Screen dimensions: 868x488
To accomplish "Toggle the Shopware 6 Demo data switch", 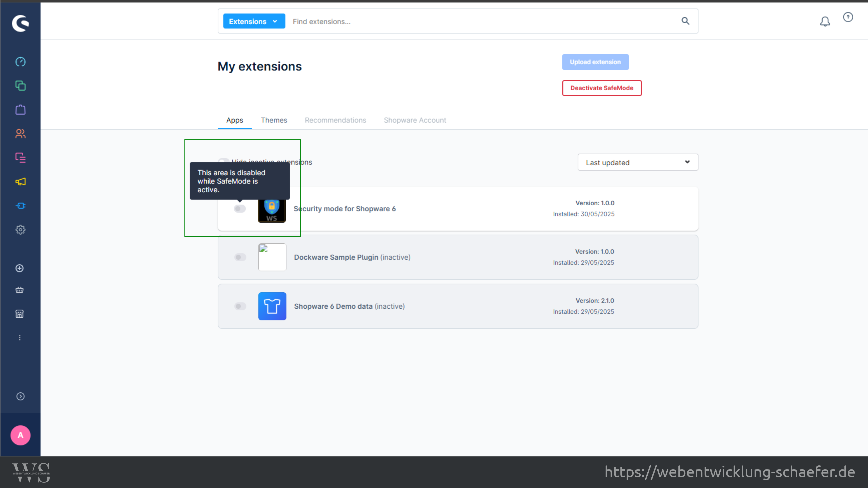I will 240,306.
